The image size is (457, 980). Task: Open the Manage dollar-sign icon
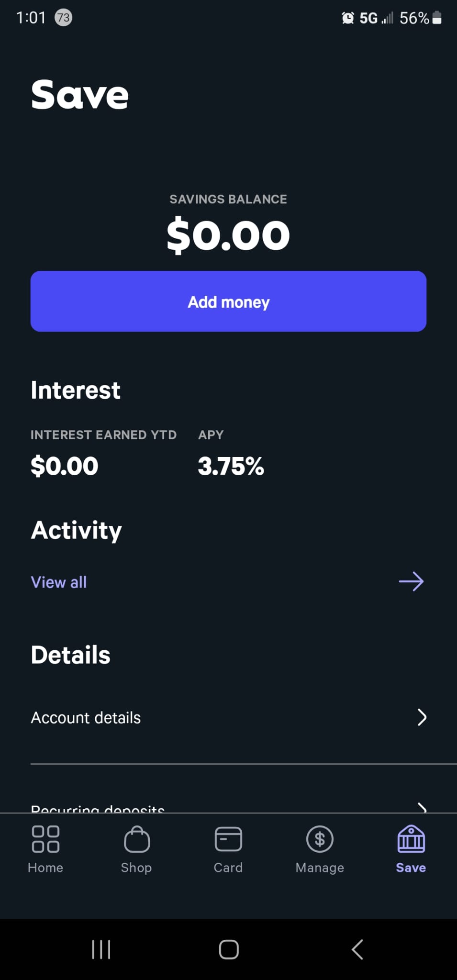(320, 839)
